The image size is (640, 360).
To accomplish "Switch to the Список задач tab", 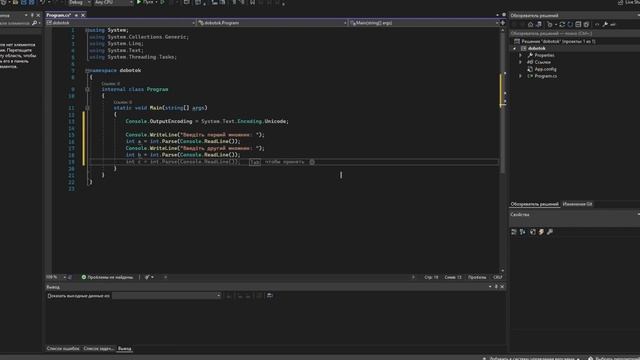I will 98,349.
